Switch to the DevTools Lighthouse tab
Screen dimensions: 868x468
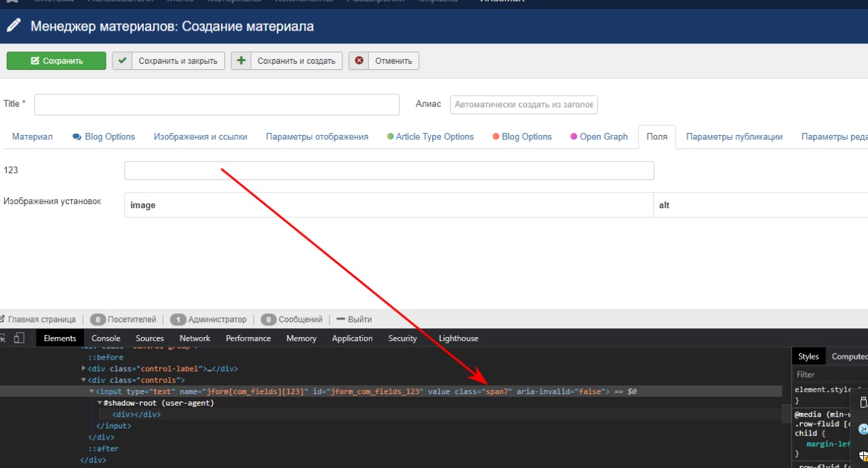click(x=458, y=338)
